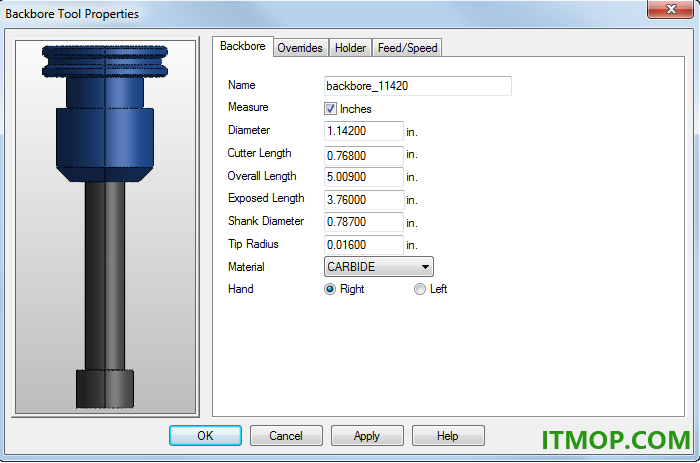Image resolution: width=700 pixels, height=463 pixels.
Task: Click the backbore tool 3D preview
Action: click(105, 227)
